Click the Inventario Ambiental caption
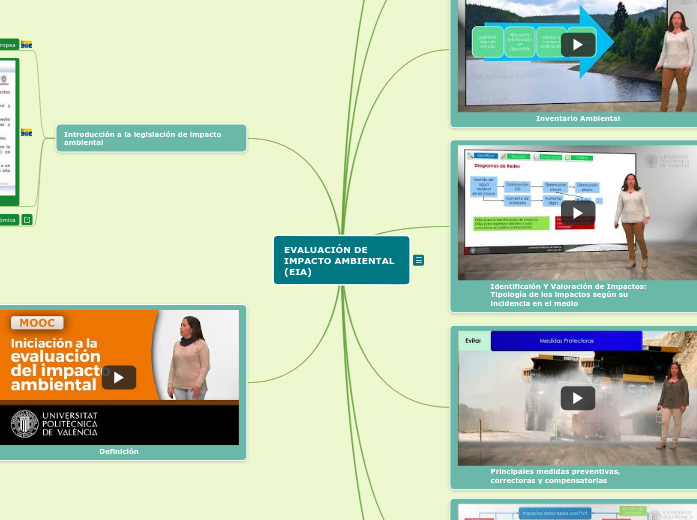The image size is (697, 520). click(x=577, y=118)
